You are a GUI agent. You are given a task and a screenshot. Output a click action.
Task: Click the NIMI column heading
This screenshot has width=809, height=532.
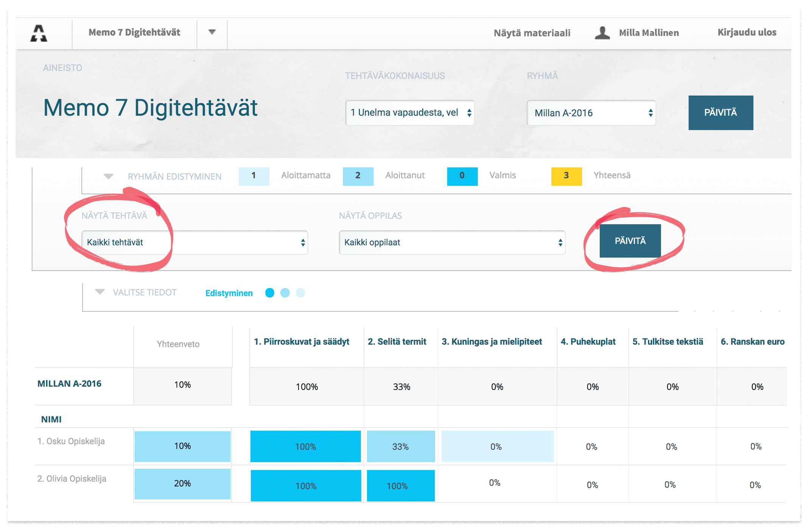pyautogui.click(x=51, y=419)
